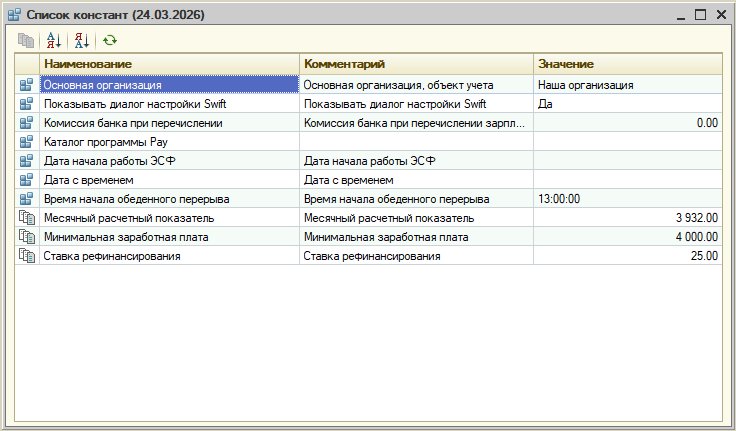This screenshot has width=736, height=431.
Task: Click value 0.00 for bank commission
Action: point(628,123)
